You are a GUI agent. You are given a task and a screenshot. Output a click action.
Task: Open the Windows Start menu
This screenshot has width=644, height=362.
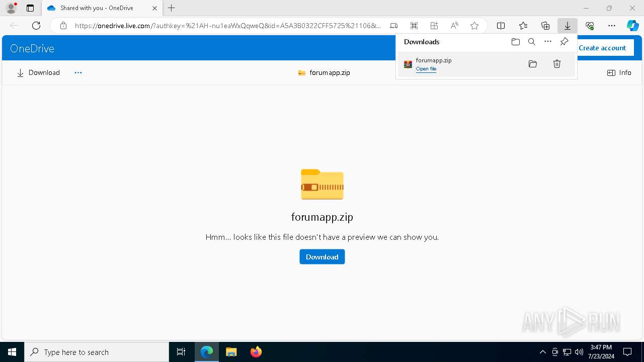pyautogui.click(x=12, y=352)
